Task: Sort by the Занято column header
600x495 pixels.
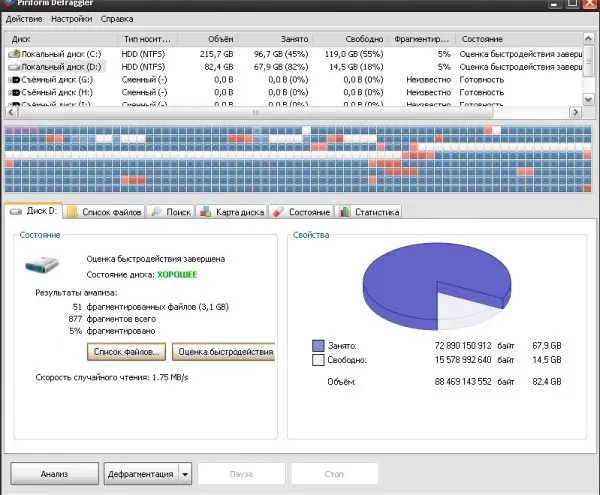Action: [276, 39]
